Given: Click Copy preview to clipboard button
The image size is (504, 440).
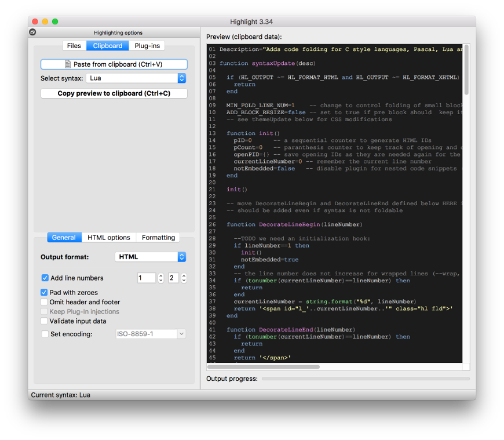Looking at the screenshot, I should (x=114, y=93).
